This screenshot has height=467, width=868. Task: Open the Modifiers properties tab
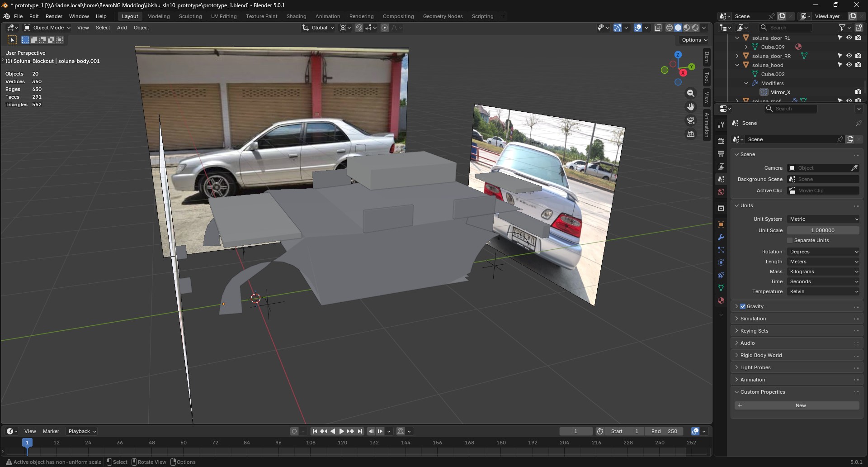pyautogui.click(x=721, y=237)
